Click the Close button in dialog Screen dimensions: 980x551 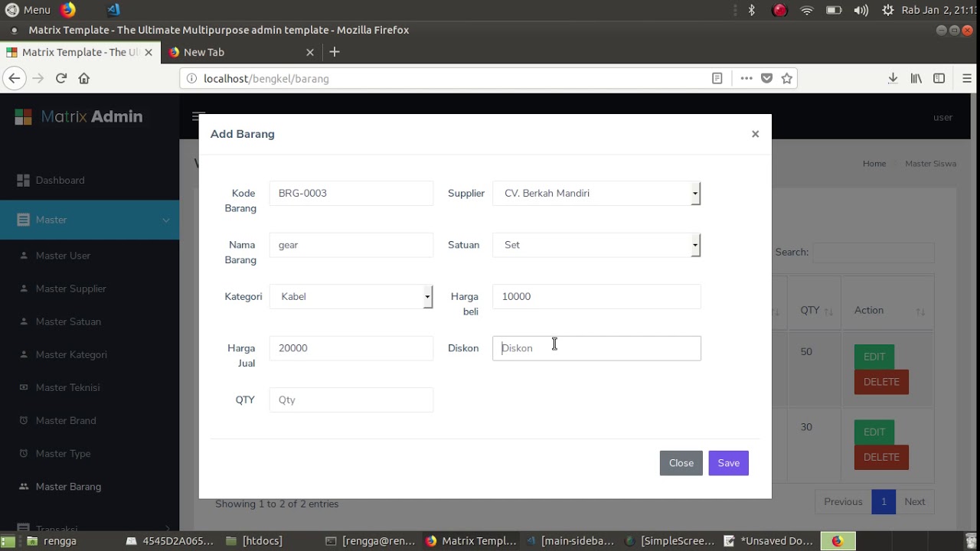pyautogui.click(x=681, y=463)
